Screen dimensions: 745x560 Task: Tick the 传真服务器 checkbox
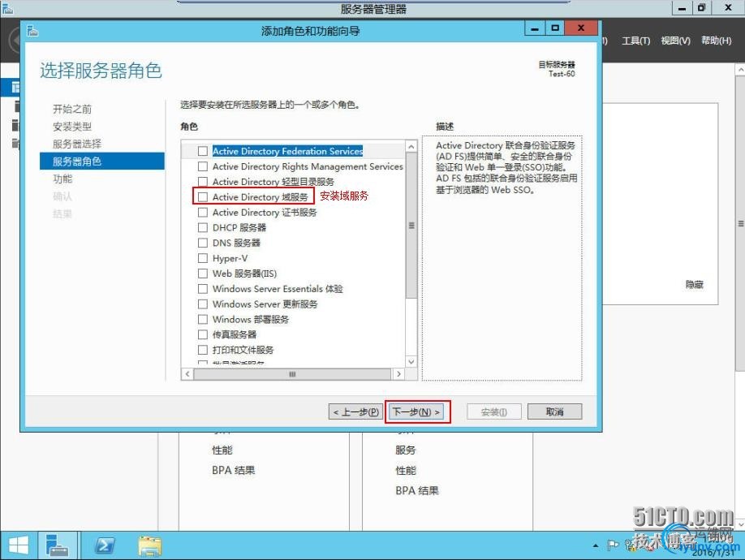coord(203,334)
